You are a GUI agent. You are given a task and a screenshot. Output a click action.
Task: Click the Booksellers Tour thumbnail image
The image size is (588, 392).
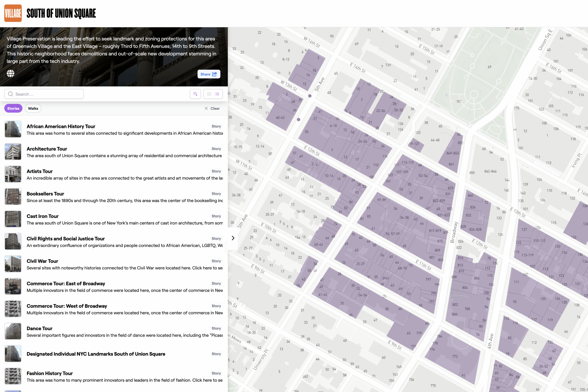click(13, 196)
